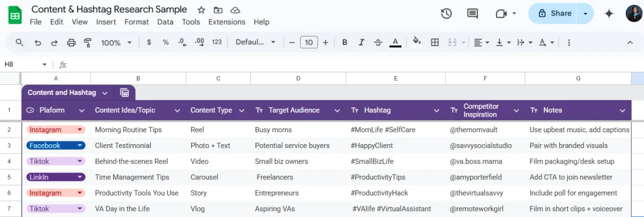The image size is (644, 217).
Task: Open the Google Sheets home icon
Action: pos(15,15)
